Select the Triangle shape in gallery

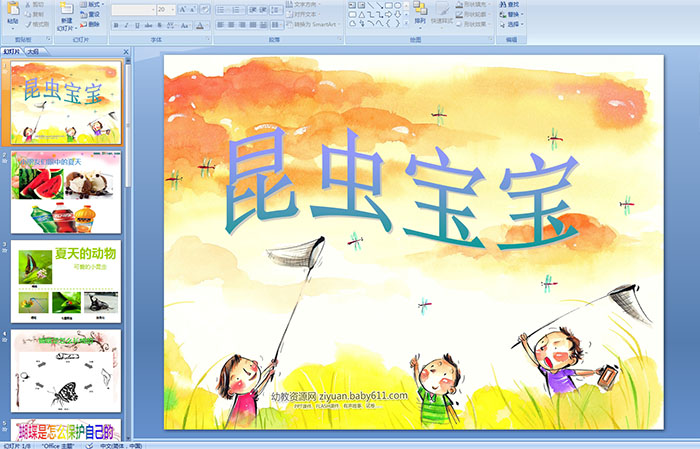pyautogui.click(x=362, y=15)
